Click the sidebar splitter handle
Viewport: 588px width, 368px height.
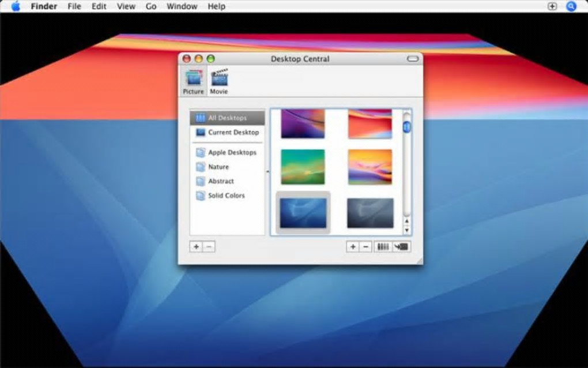[267, 172]
